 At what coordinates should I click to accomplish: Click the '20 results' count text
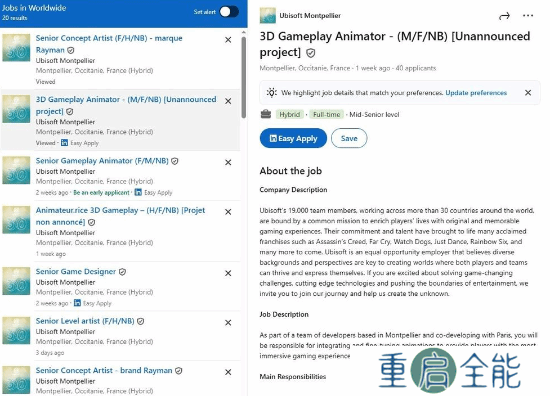[14, 18]
